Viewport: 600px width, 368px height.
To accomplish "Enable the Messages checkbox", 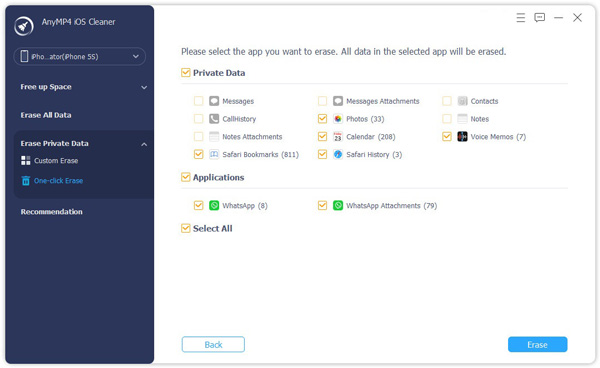I will [x=199, y=101].
